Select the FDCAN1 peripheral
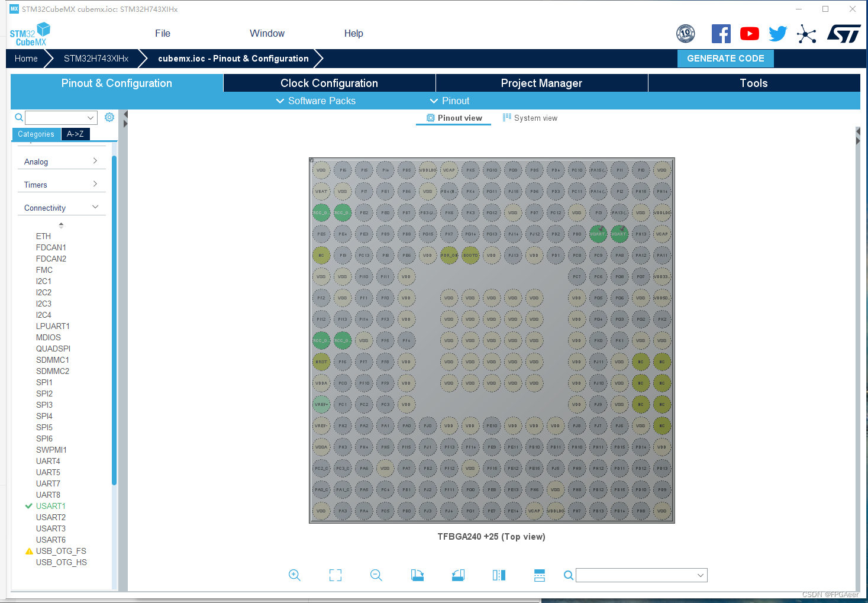 tap(51, 247)
